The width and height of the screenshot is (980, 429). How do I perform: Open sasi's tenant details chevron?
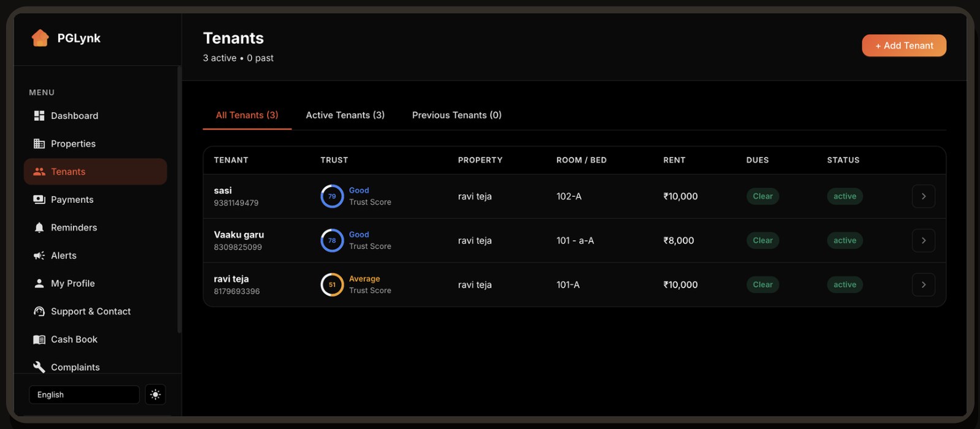coord(924,196)
